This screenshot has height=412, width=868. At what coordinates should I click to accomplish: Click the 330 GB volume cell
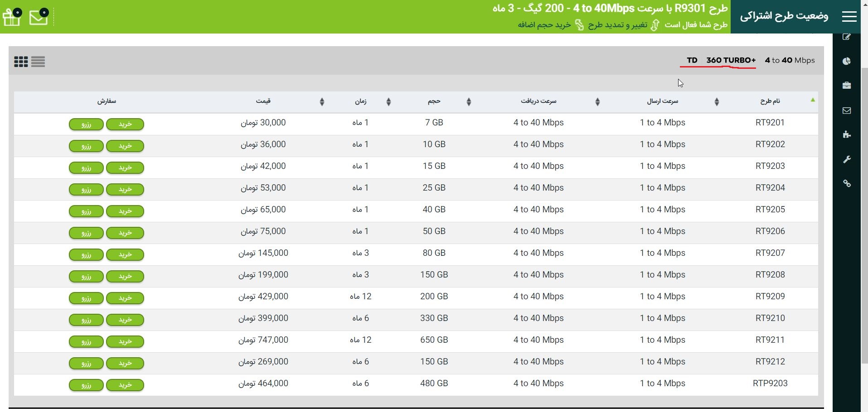click(x=434, y=318)
